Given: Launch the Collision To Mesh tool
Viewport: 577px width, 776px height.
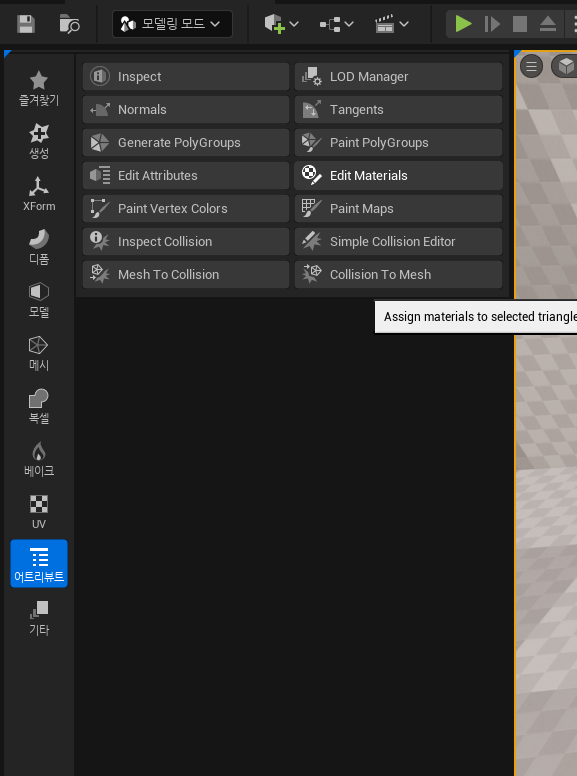Looking at the screenshot, I should [398, 275].
